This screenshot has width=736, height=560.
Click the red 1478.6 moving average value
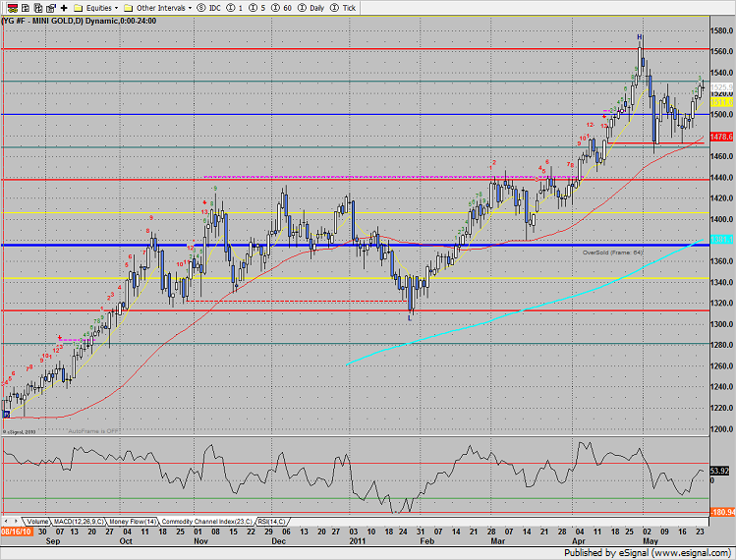pos(721,137)
